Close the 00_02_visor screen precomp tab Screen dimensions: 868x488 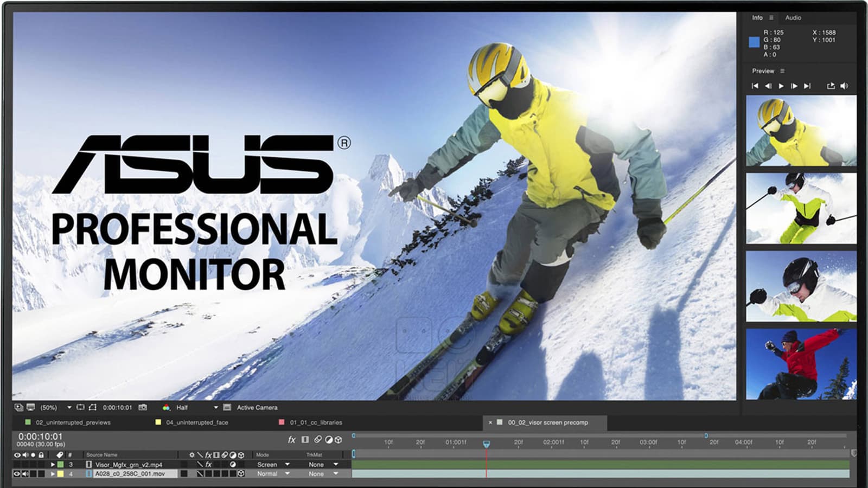(x=490, y=422)
